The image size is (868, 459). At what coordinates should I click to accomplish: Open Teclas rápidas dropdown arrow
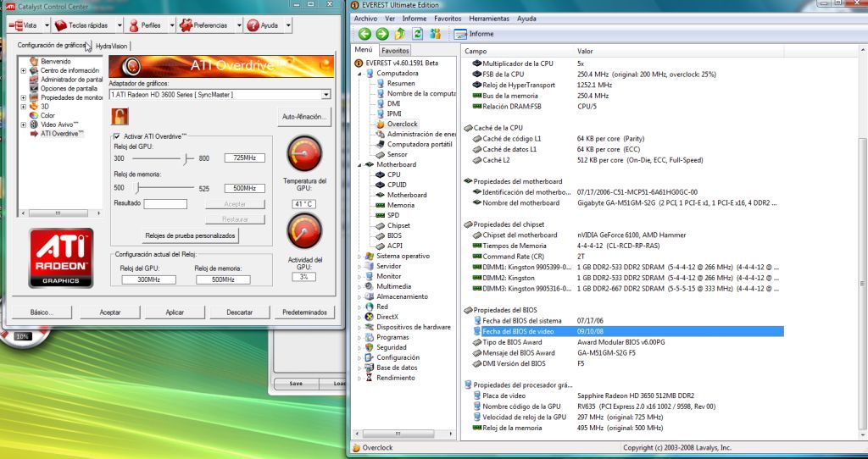[119, 25]
